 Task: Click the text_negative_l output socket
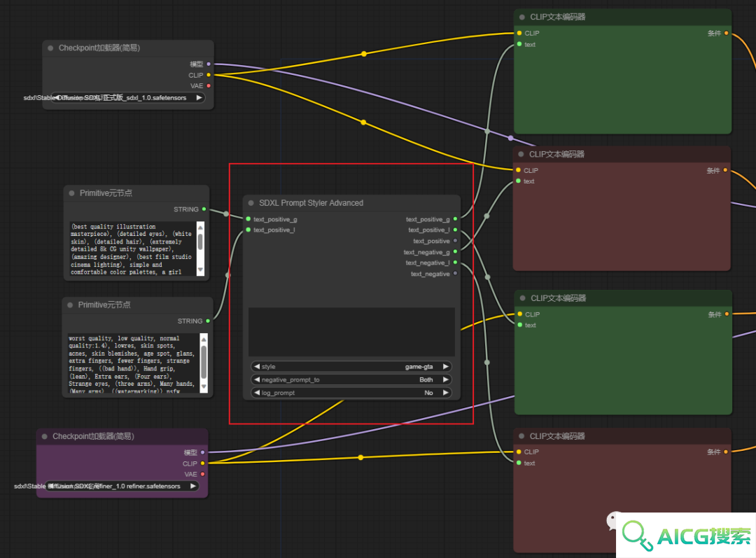pyautogui.click(x=455, y=263)
